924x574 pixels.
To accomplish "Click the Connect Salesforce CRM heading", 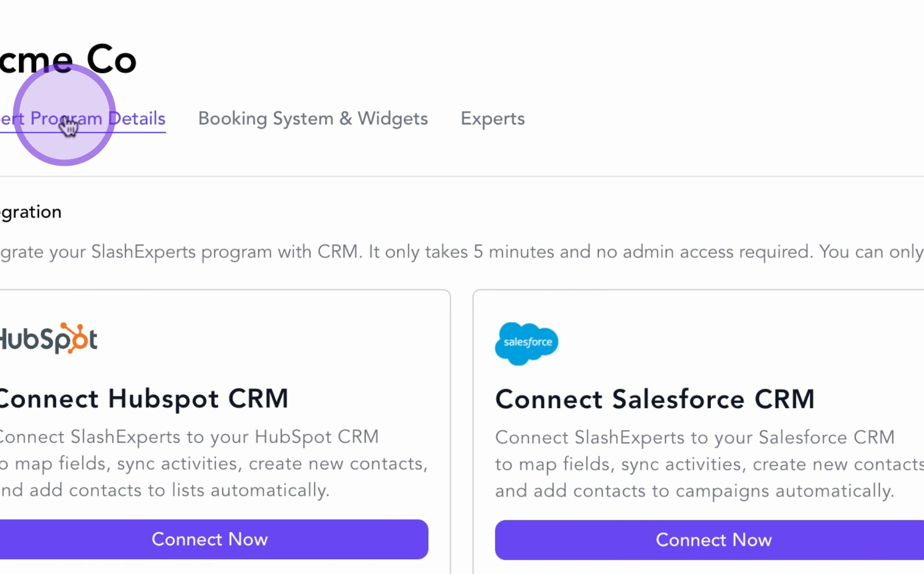I will pyautogui.click(x=654, y=399).
